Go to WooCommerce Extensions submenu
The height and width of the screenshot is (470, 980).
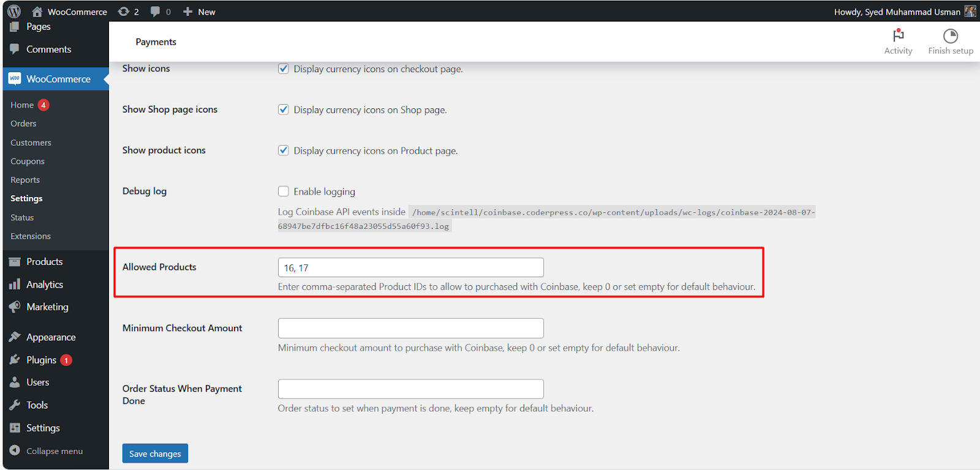click(31, 236)
